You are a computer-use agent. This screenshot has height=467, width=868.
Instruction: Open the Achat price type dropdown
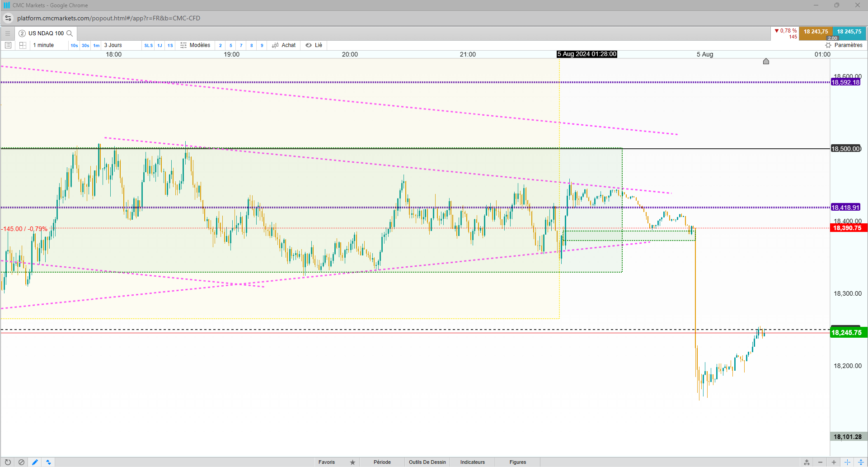284,45
